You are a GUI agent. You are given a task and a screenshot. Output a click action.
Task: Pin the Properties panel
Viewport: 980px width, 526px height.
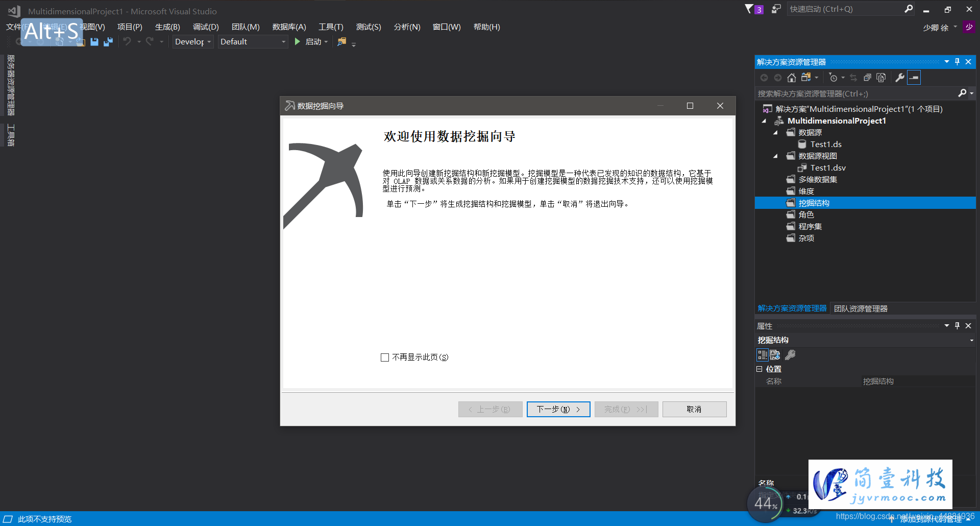tap(957, 326)
